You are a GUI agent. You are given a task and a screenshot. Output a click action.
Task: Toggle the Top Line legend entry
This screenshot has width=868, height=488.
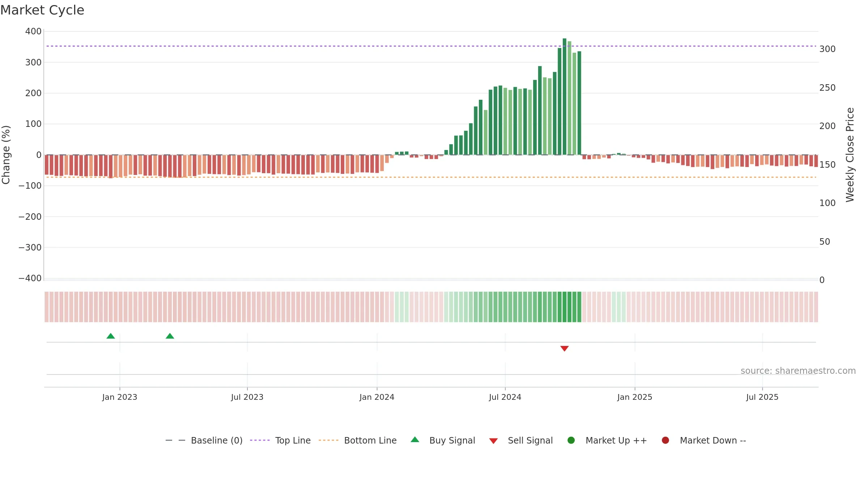(x=280, y=440)
